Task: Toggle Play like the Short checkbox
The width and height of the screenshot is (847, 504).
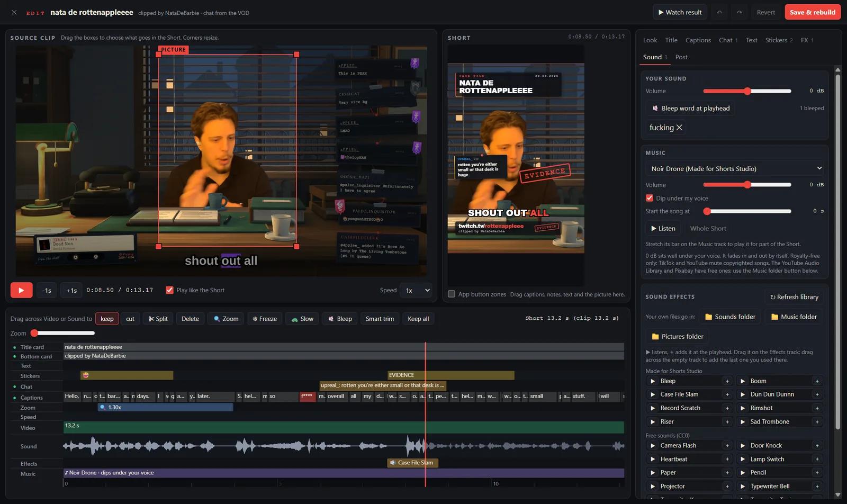Action: pos(169,290)
